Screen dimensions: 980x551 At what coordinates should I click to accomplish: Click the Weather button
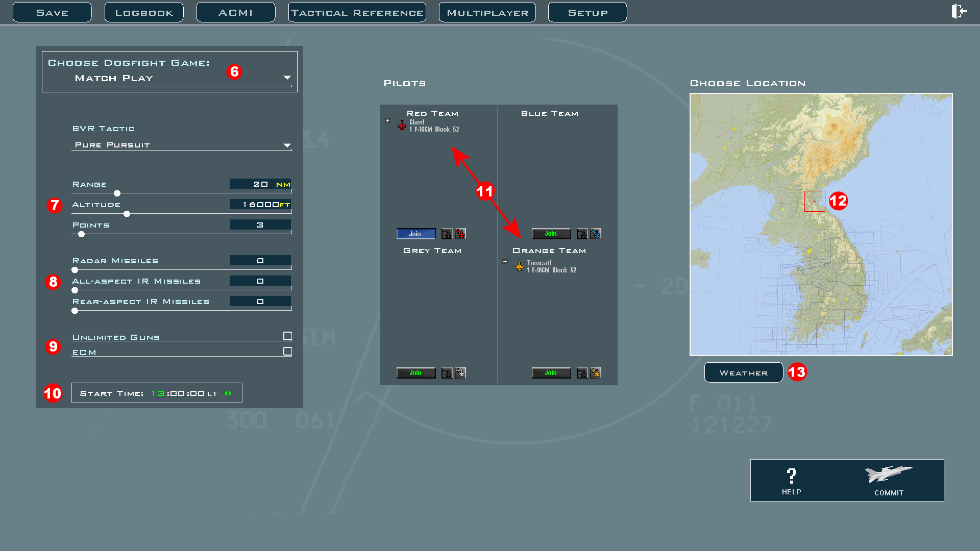coord(743,373)
